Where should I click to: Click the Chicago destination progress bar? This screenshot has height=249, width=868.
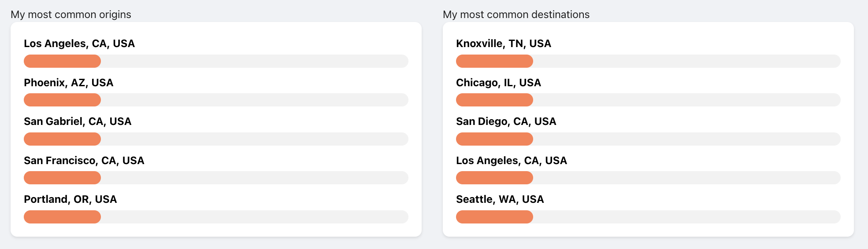point(648,100)
